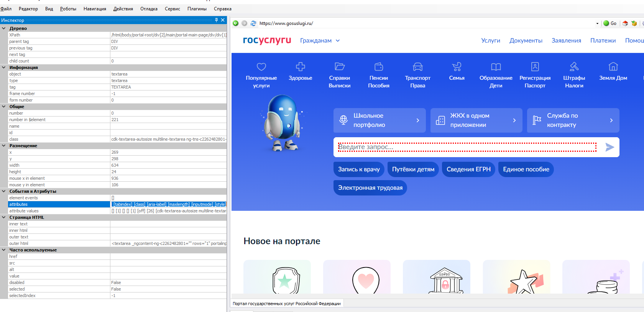Open the coins stack news card
The height and width of the screenshot is (312, 644).
tap(596, 277)
